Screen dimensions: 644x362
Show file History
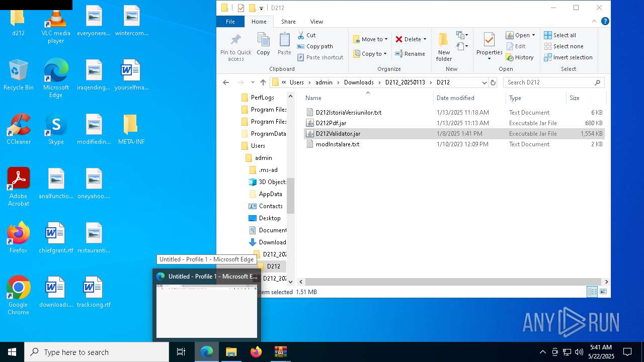[x=520, y=57]
